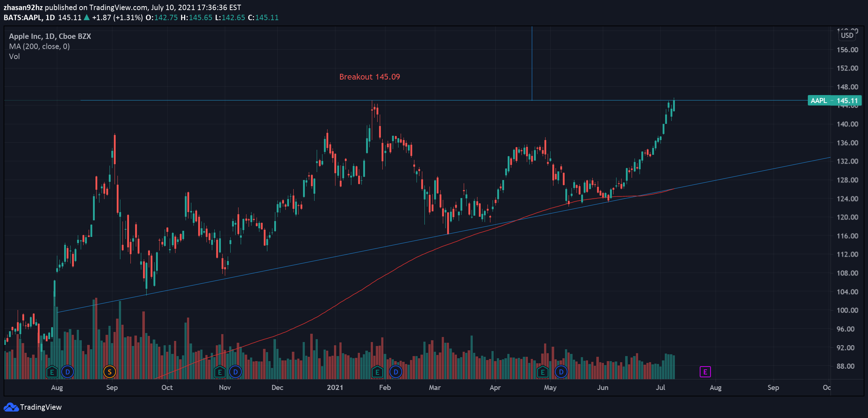Click the MA (200, close, 0) legend

tap(39, 46)
